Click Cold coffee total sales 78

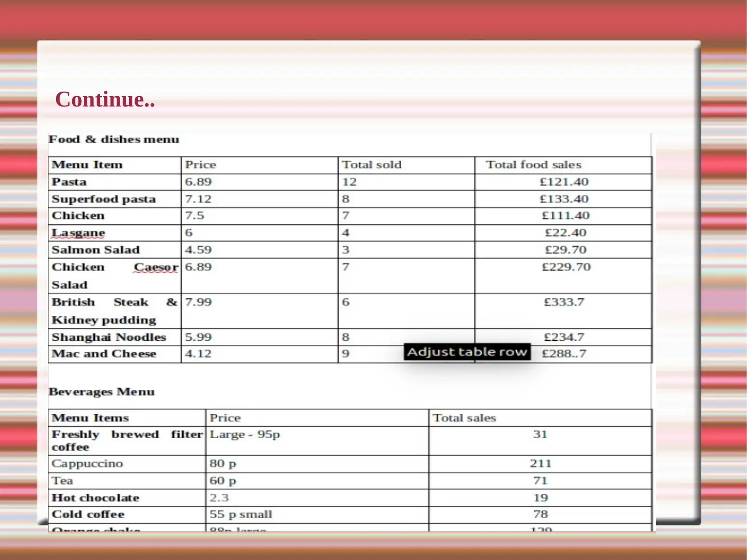pyautogui.click(x=540, y=515)
